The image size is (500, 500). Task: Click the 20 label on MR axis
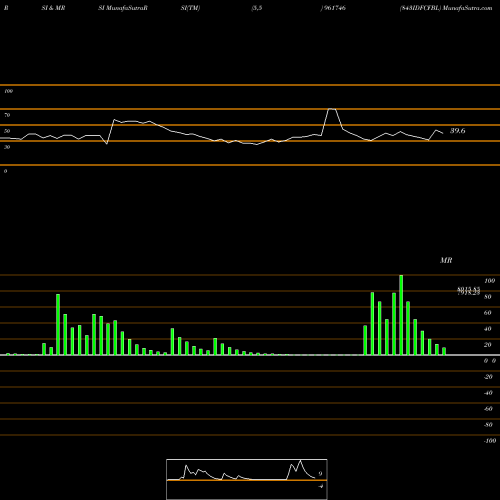(488, 345)
